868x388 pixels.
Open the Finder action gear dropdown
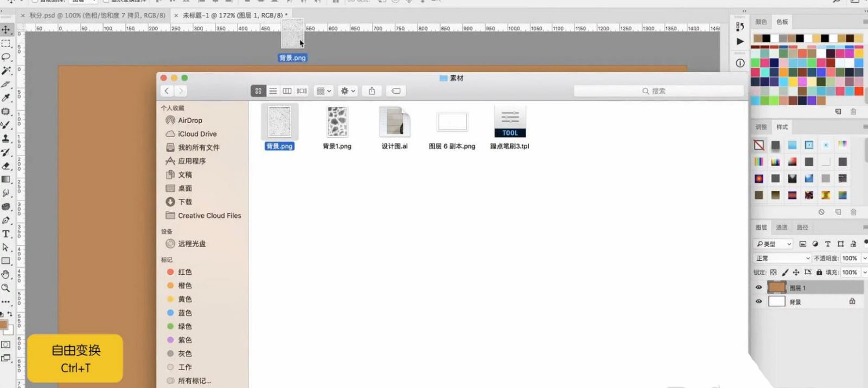[x=348, y=91]
